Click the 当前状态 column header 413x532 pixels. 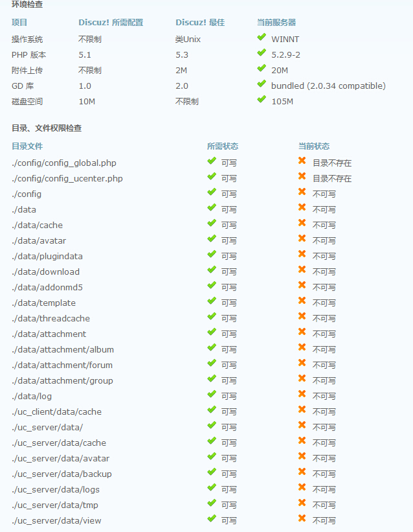314,146
